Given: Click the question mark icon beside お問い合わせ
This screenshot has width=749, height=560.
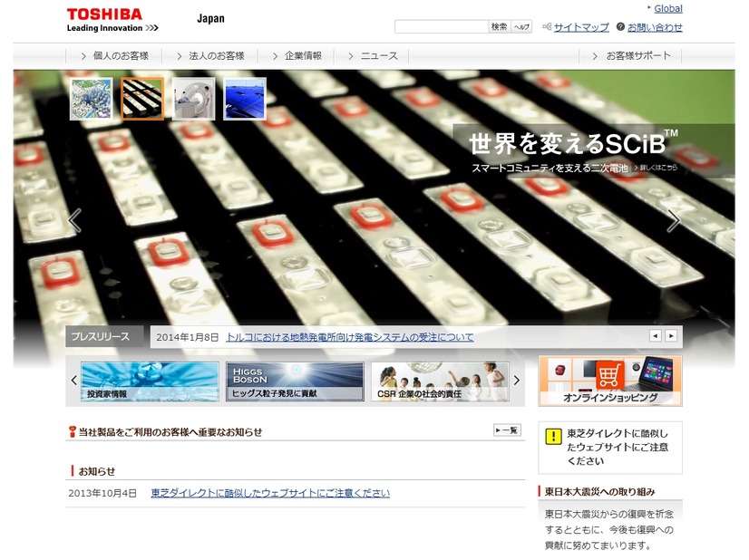Looking at the screenshot, I should pos(620,27).
